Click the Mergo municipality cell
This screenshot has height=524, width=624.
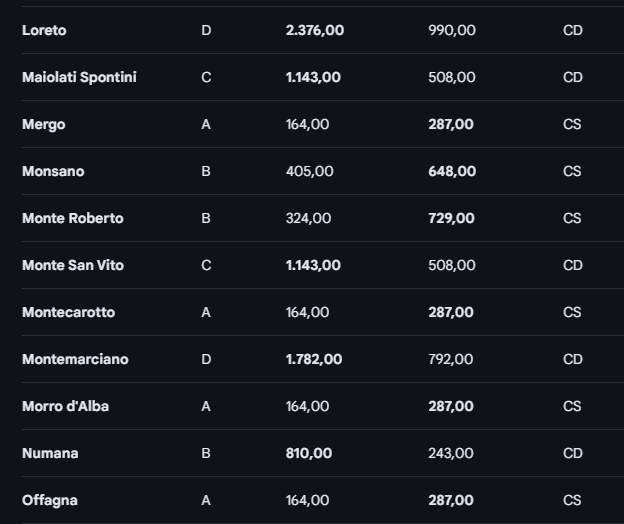pyautogui.click(x=43, y=124)
